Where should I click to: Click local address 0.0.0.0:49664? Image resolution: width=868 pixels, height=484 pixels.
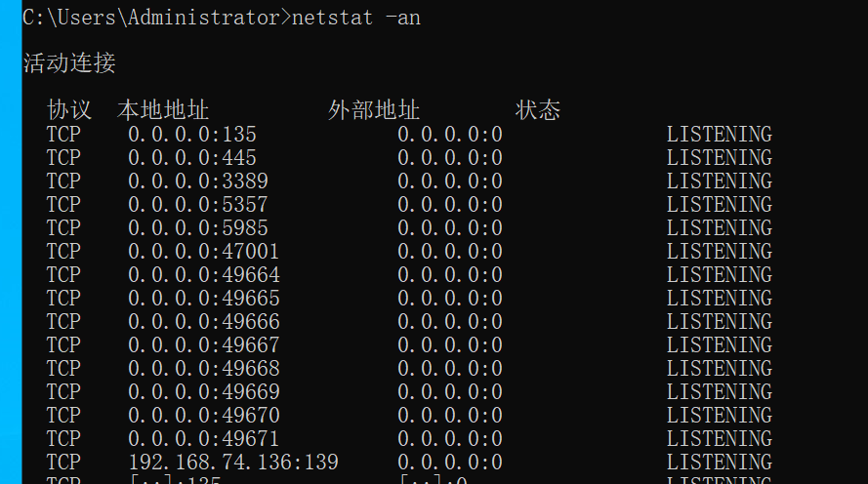click(204, 275)
